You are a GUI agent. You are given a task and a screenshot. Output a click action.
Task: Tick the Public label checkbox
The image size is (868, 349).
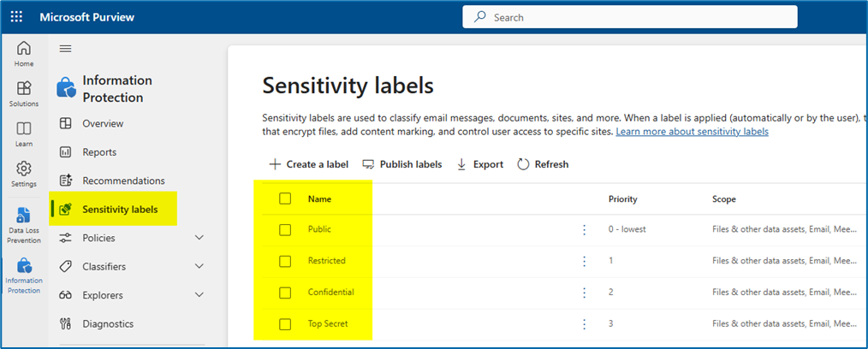[285, 229]
